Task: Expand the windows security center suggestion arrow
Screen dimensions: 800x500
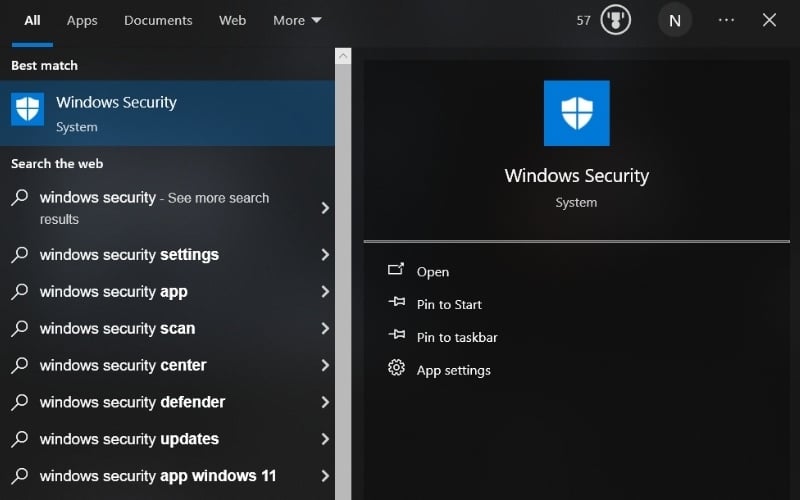Action: pyautogui.click(x=325, y=365)
